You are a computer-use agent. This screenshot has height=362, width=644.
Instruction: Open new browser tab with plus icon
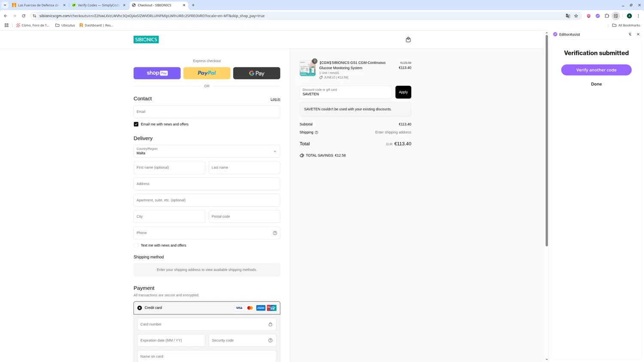click(193, 5)
